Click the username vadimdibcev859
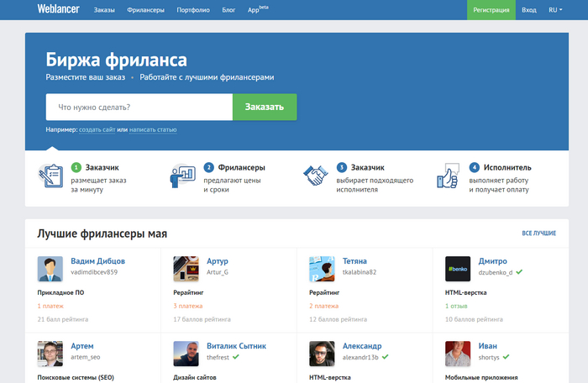 (x=94, y=272)
